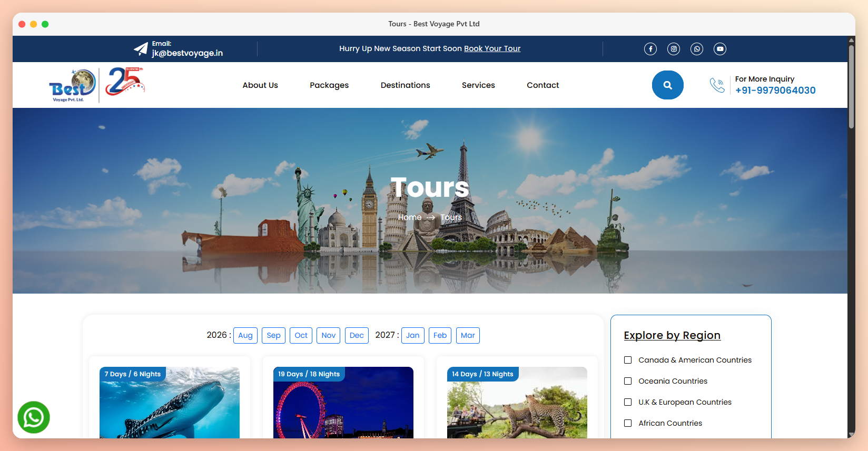Check Canada & American Countries region
Image resolution: width=868 pixels, height=451 pixels.
(x=628, y=360)
